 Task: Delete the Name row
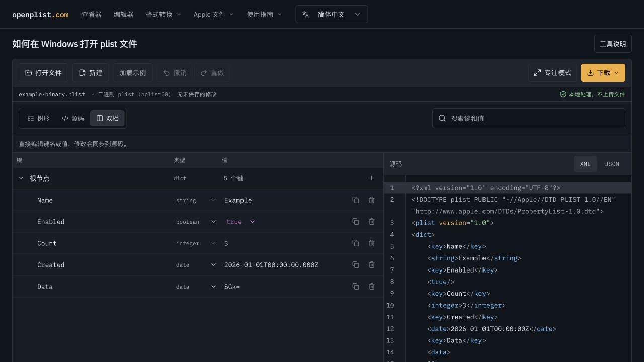tap(372, 200)
